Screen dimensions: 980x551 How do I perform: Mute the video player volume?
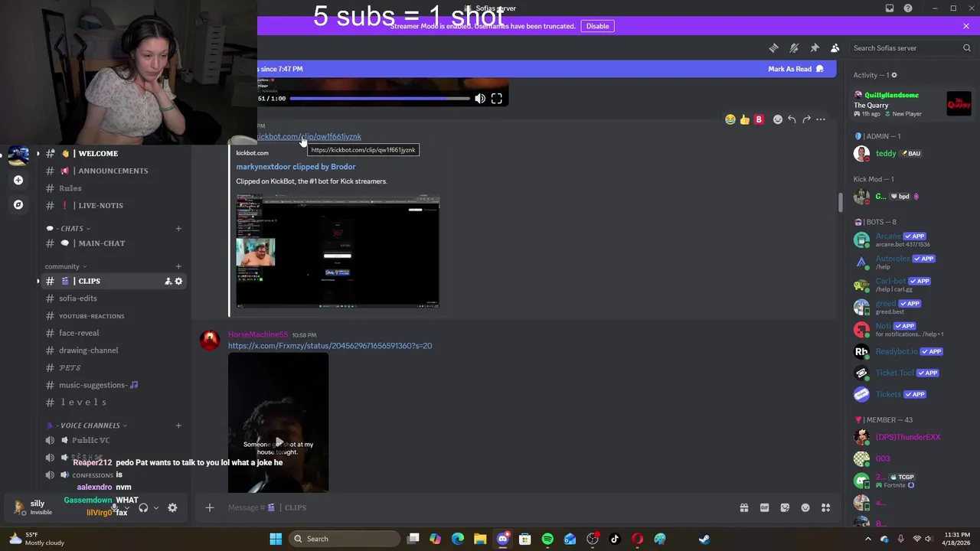click(480, 99)
